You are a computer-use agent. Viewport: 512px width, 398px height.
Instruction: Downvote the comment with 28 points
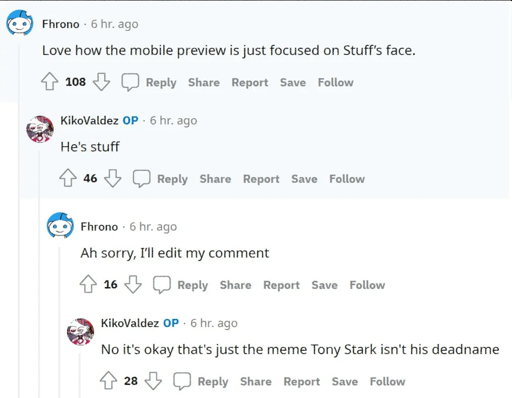153,381
